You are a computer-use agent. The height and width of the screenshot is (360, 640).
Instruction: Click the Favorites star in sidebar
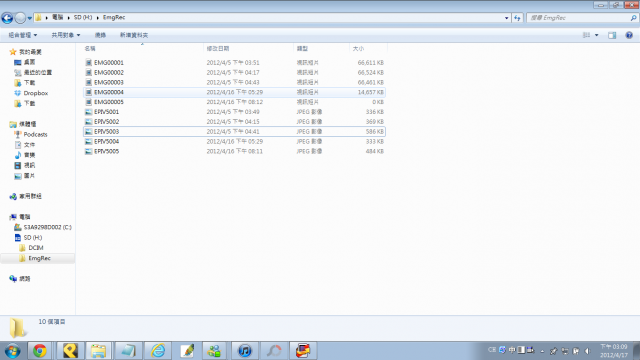pyautogui.click(x=13, y=52)
